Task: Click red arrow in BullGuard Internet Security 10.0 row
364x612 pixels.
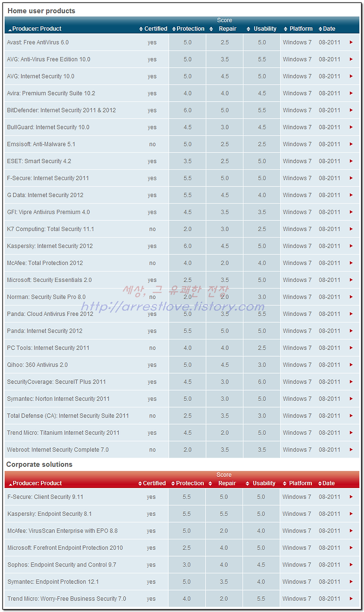Action: [351, 127]
